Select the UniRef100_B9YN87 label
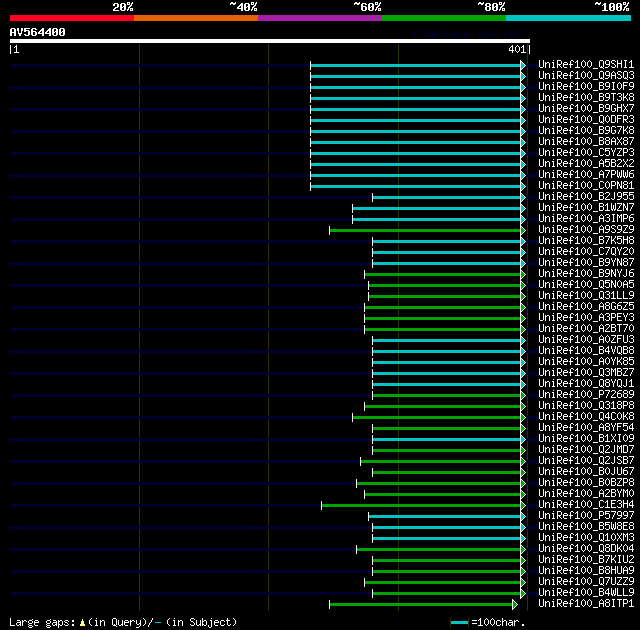The height and width of the screenshot is (630, 640). (x=586, y=263)
